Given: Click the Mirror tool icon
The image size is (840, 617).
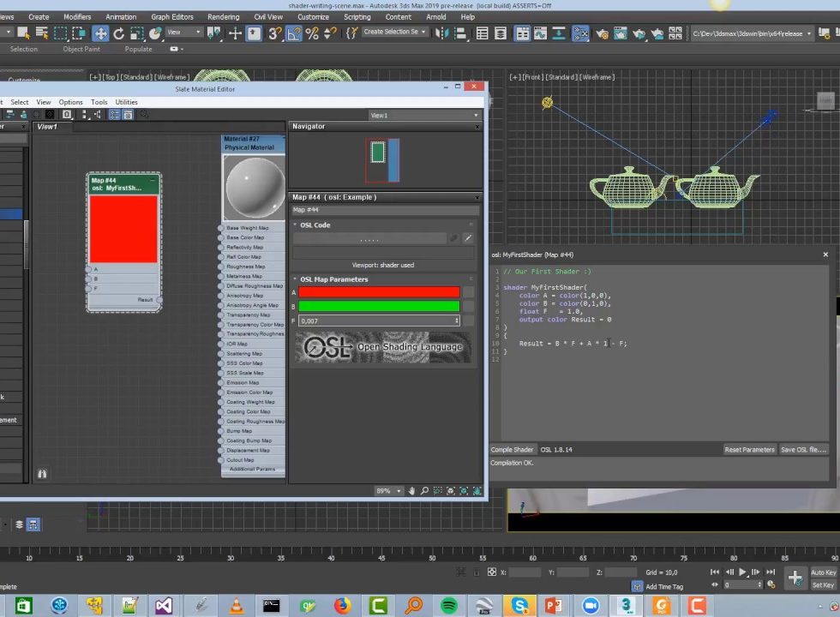Looking at the screenshot, I should (x=442, y=33).
